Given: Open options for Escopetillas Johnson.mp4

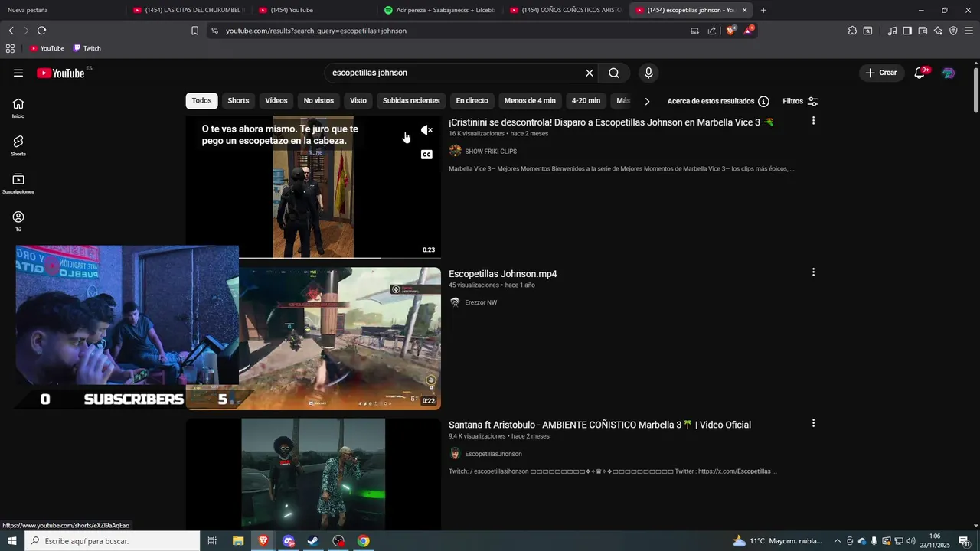Looking at the screenshot, I should coord(813,272).
